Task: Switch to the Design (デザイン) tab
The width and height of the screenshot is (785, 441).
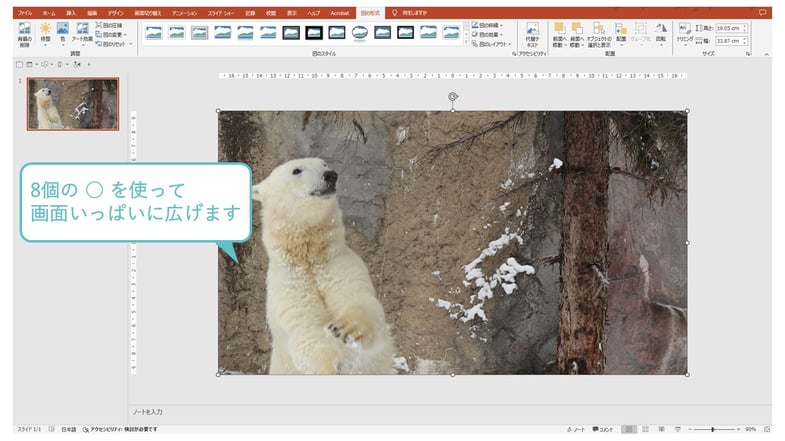Action: 115,13
